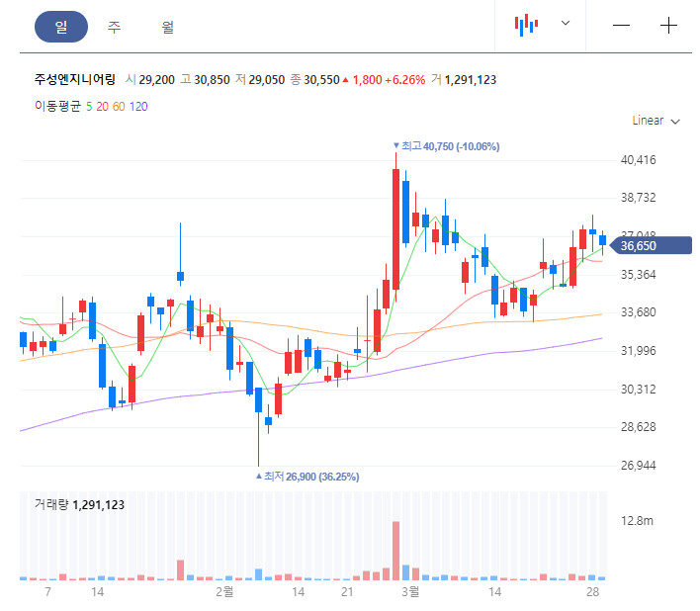The image size is (700, 611).
Task: Click the 거래량 volume panel label
Action: [51, 505]
